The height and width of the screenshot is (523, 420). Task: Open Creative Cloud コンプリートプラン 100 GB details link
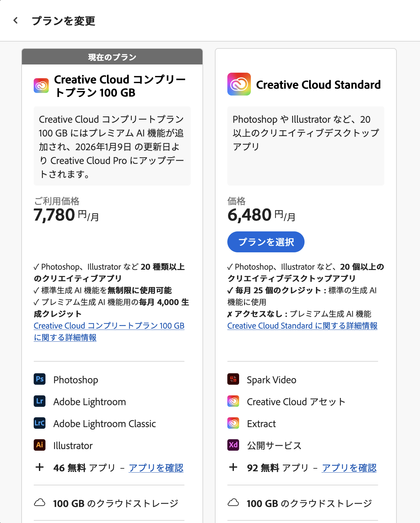[109, 332]
